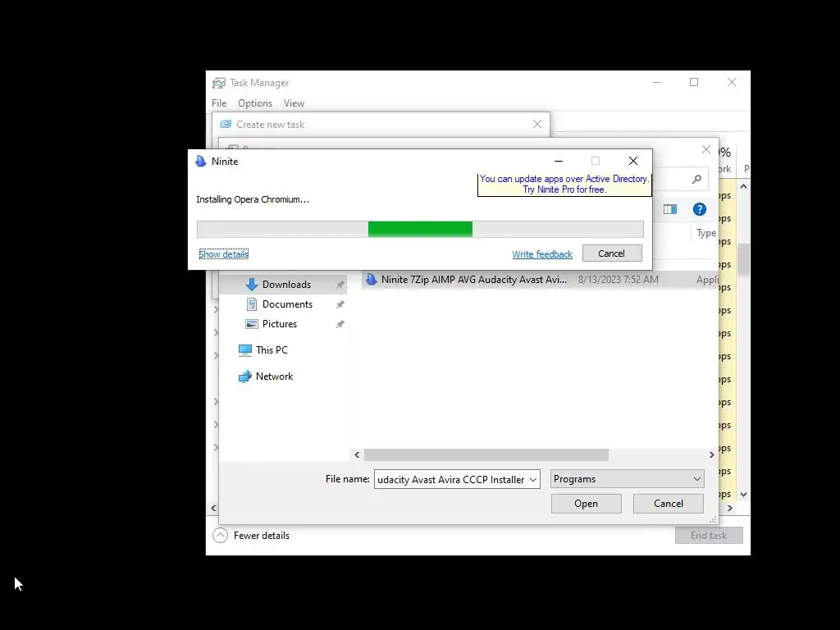Click the Downloads blue arrow icon
The width and height of the screenshot is (840, 630).
251,285
